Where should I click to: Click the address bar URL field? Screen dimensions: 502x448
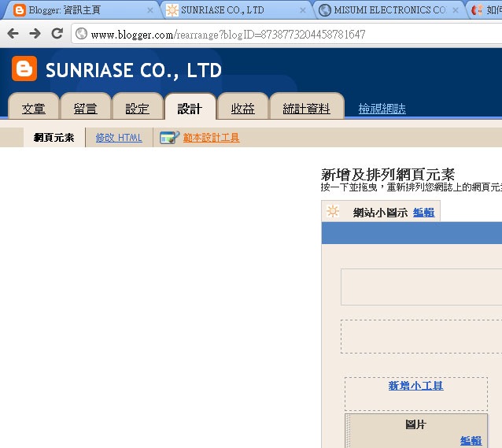tap(285, 34)
